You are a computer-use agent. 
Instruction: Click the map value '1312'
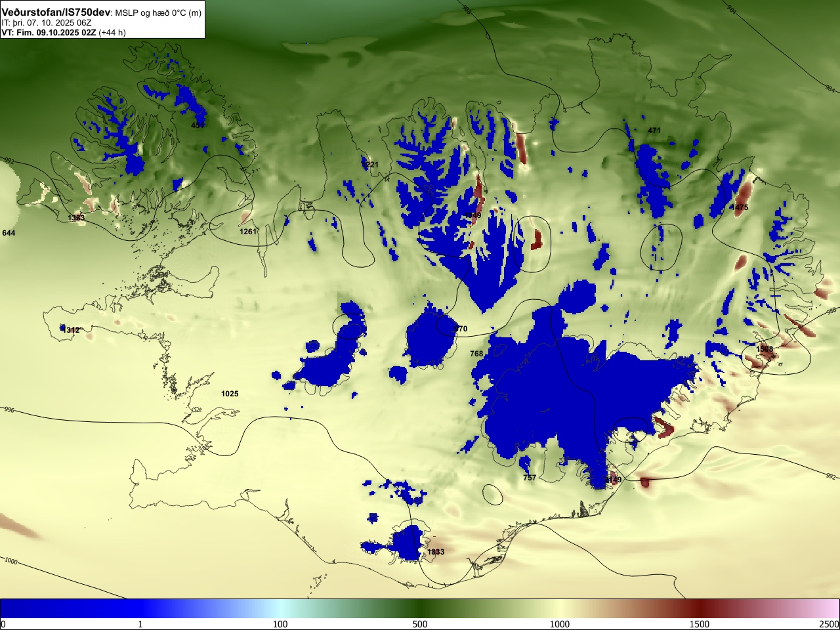pos(71,330)
